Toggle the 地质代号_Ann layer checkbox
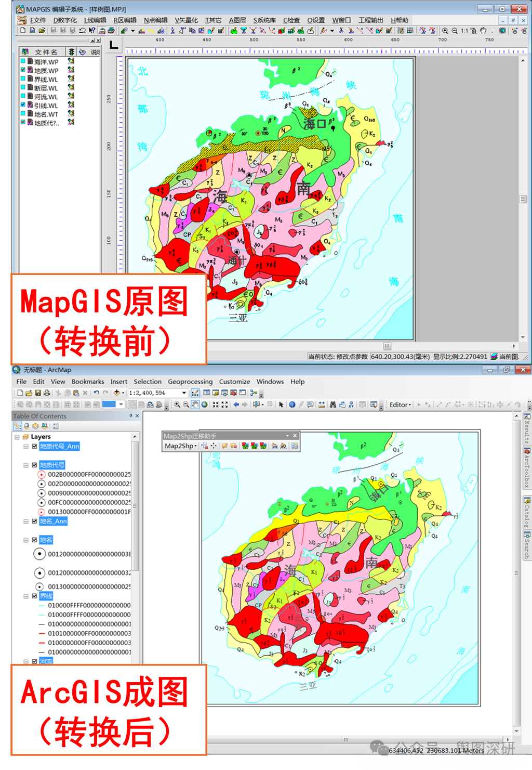Screen dimensions: 532x770 coord(34,447)
